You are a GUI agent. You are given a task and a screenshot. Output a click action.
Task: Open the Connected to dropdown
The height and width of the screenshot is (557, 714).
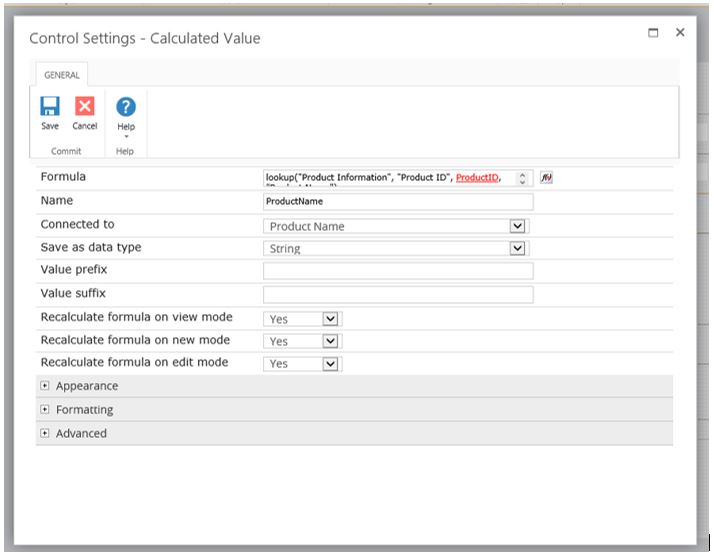(x=396, y=226)
